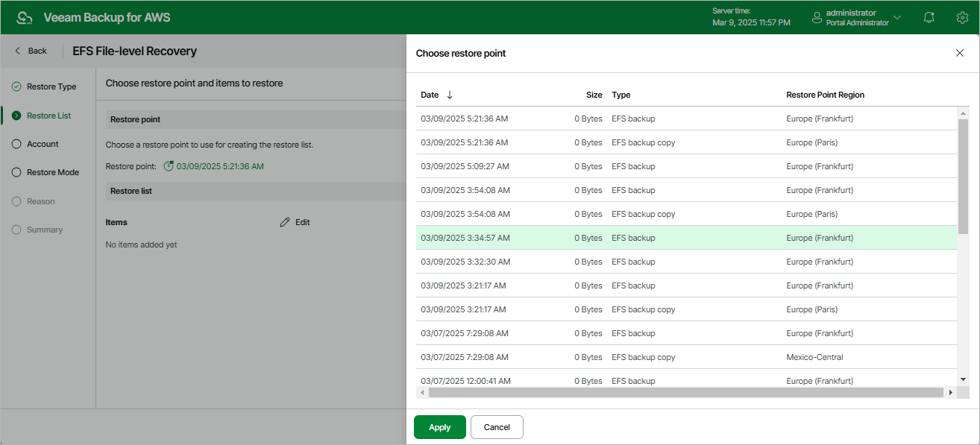
Task: Click the vertical scrollbar thumb
Action: 963,176
